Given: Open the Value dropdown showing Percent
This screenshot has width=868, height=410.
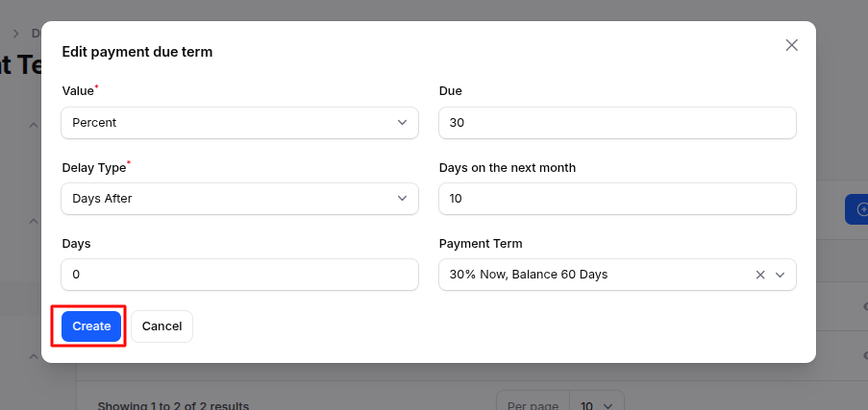Looking at the screenshot, I should [x=239, y=123].
